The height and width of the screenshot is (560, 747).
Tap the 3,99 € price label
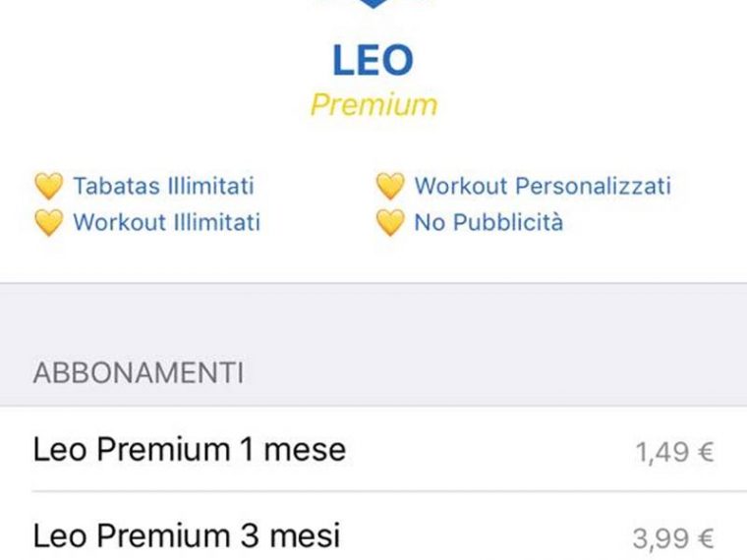pyautogui.click(x=673, y=538)
